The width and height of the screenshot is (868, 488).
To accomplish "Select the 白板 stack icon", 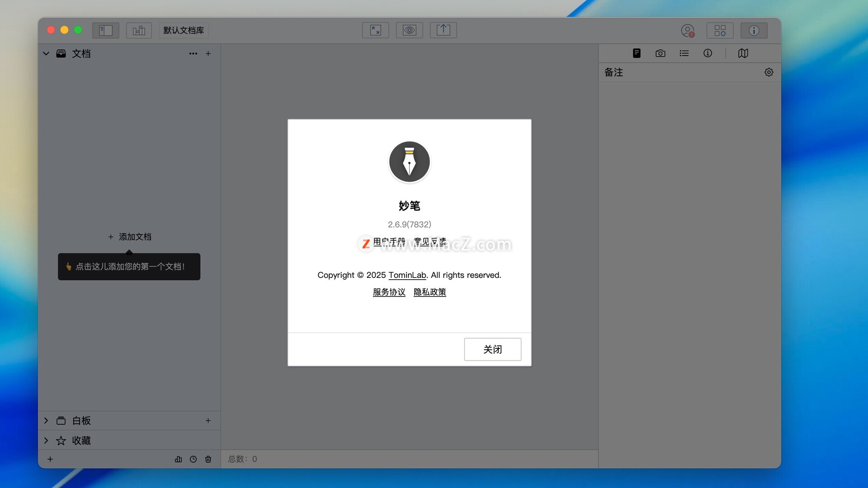I will tap(61, 421).
